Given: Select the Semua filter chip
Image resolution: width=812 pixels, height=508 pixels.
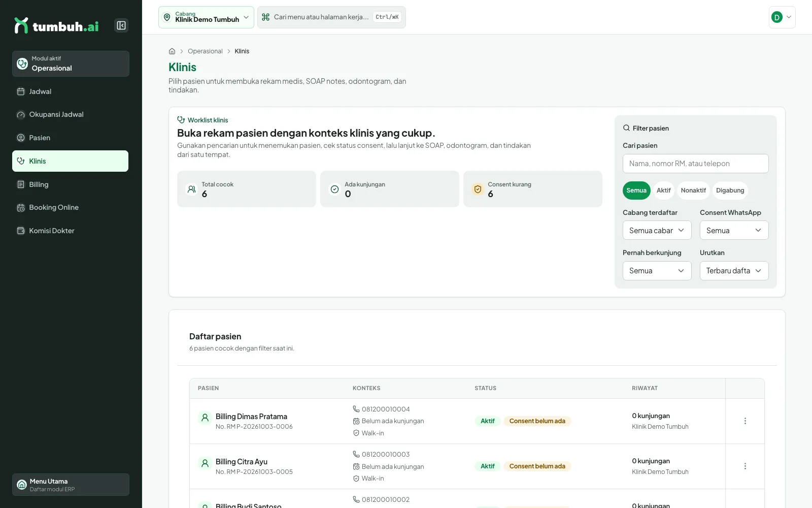Looking at the screenshot, I should click(636, 190).
